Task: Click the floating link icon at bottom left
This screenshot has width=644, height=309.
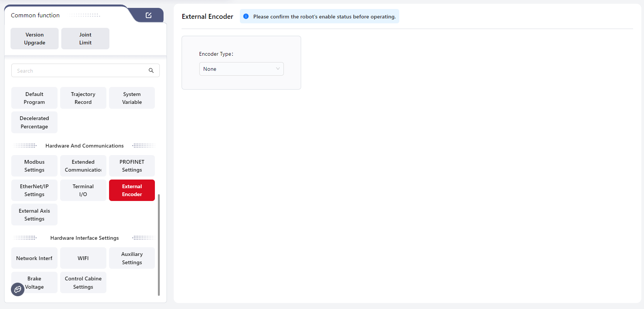Action: click(18, 289)
